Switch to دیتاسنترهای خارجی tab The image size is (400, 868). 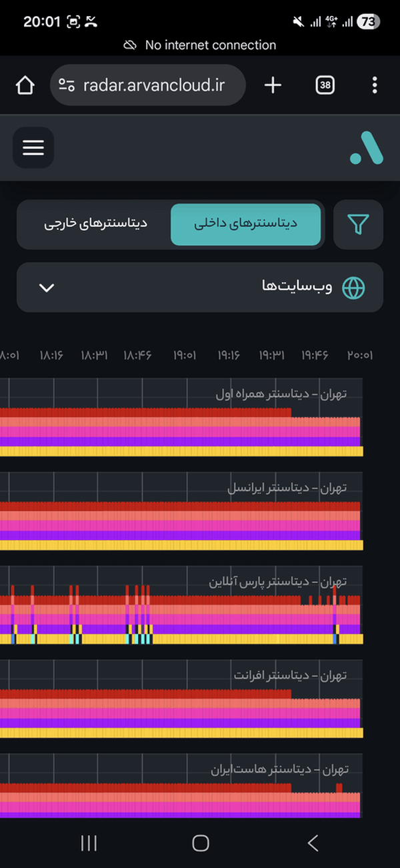(96, 224)
